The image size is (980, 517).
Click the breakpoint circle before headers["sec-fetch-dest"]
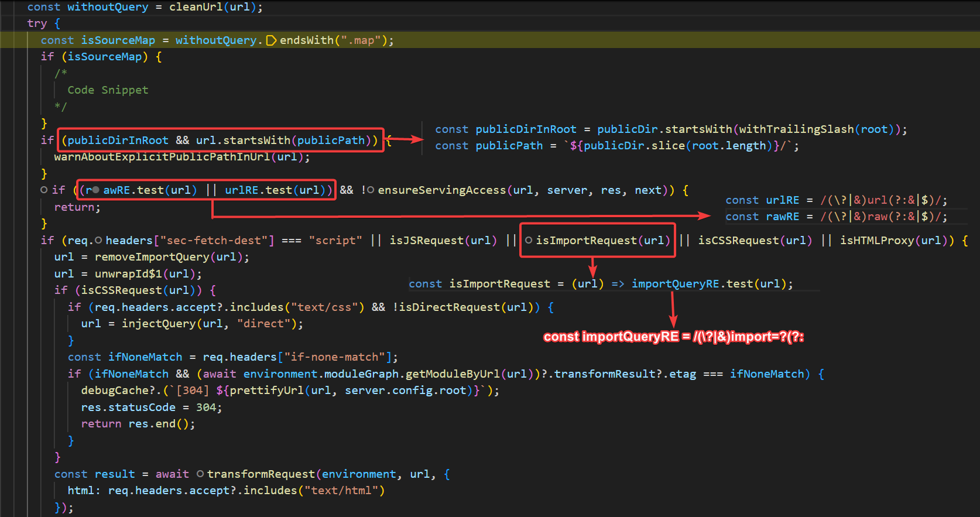tap(98, 240)
